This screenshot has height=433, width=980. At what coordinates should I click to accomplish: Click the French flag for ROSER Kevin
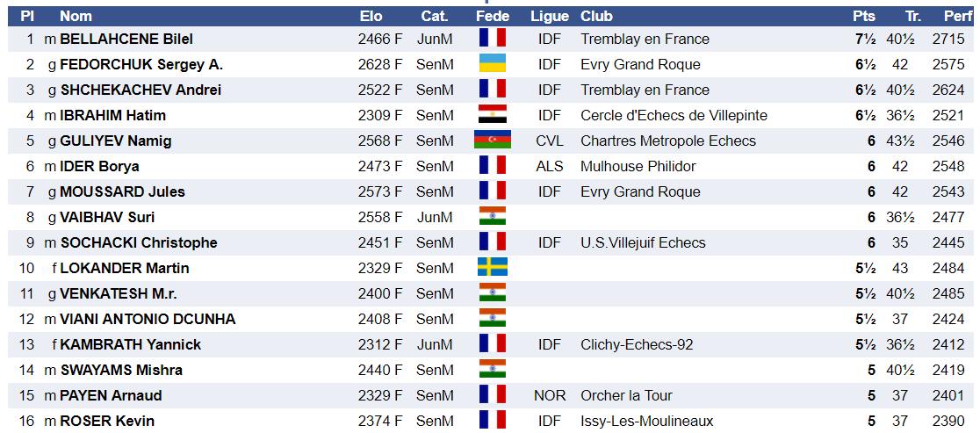[493, 421]
